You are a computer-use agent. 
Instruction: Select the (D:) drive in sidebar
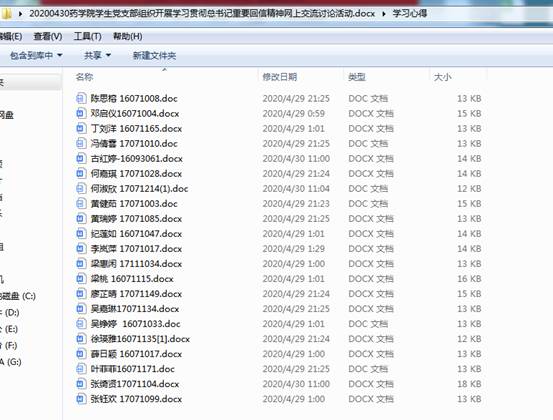pyautogui.click(x=11, y=312)
